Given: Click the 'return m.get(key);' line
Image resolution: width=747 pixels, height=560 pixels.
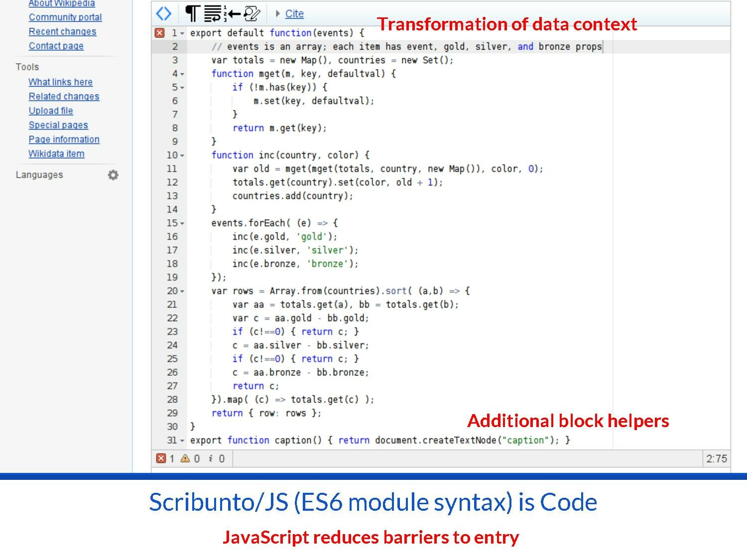Looking at the screenshot, I should [x=279, y=128].
